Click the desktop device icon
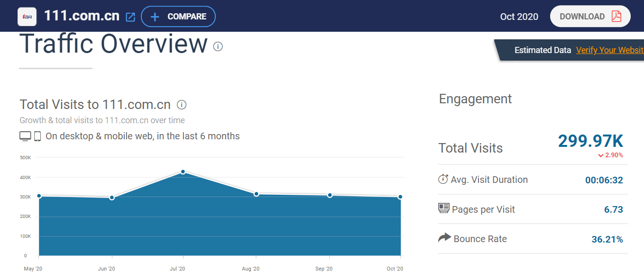The width and height of the screenshot is (644, 280). tap(25, 136)
